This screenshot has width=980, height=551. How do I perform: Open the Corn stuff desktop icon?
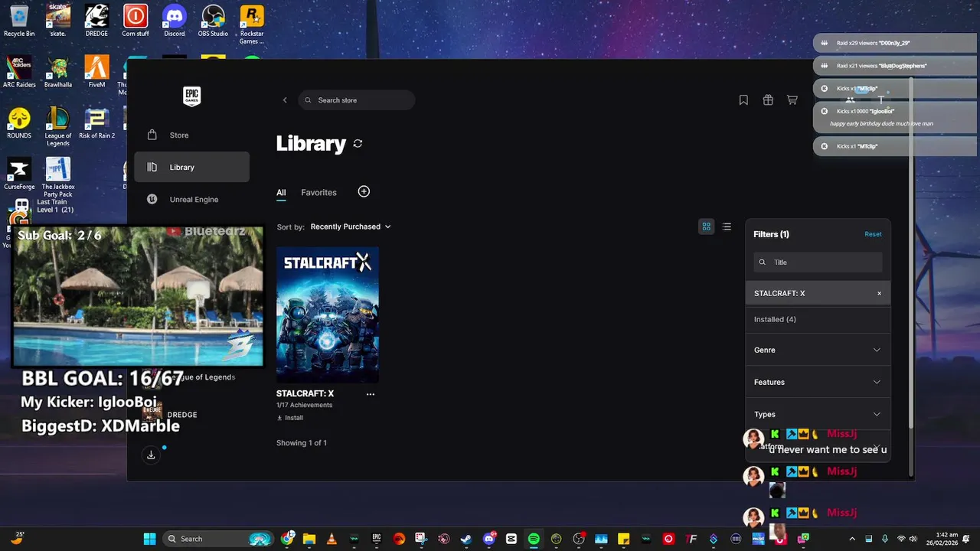(x=136, y=20)
